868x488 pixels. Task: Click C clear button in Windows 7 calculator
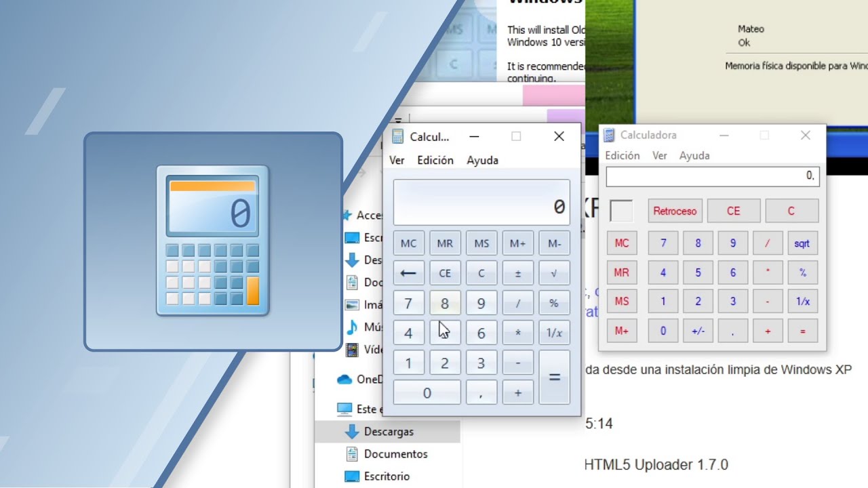click(481, 273)
